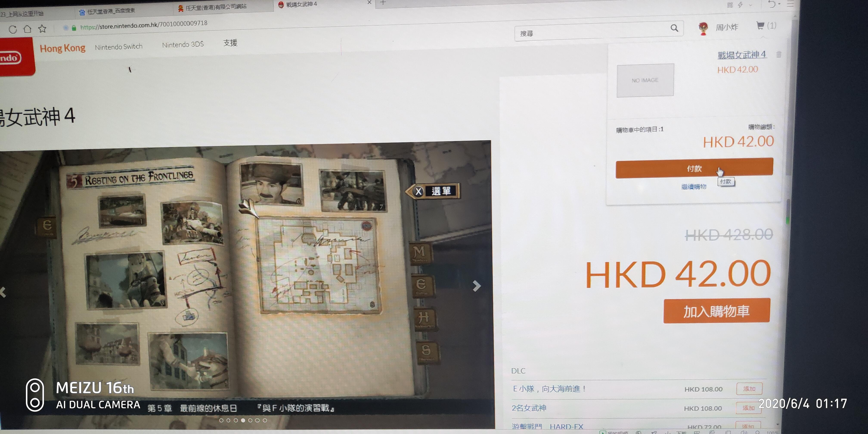Click the orange 付款 checkout button

[x=694, y=168]
